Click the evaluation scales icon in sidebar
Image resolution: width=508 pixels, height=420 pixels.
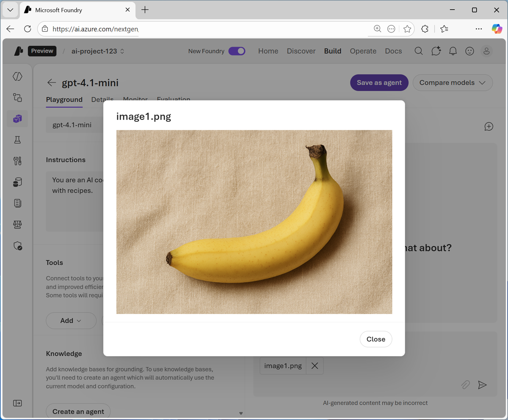click(x=17, y=224)
